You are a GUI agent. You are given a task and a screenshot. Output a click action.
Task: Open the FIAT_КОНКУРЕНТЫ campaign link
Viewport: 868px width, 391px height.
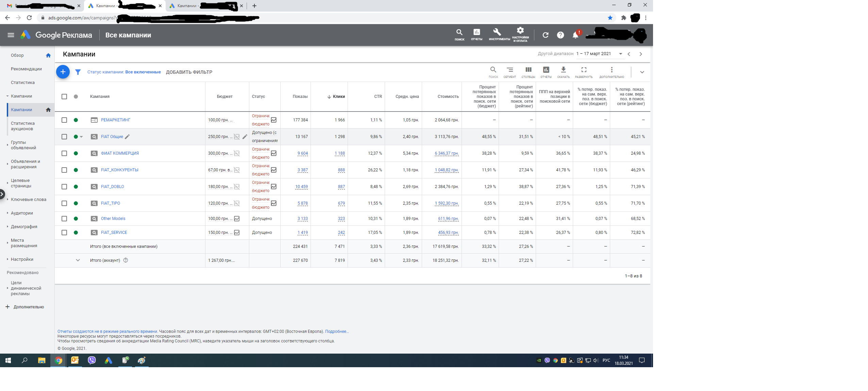tap(119, 170)
